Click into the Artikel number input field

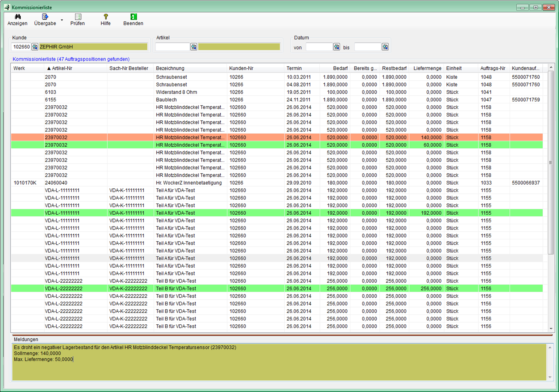pyautogui.click(x=172, y=47)
